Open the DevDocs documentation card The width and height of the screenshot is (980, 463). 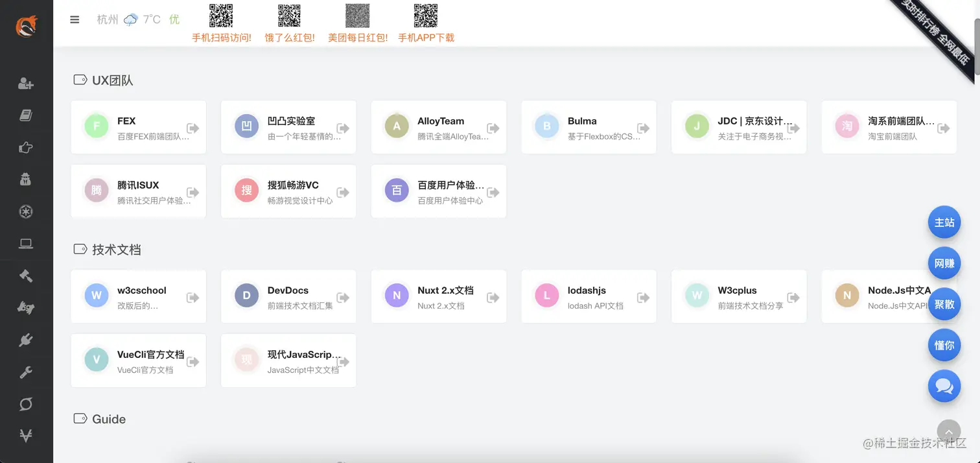(288, 296)
